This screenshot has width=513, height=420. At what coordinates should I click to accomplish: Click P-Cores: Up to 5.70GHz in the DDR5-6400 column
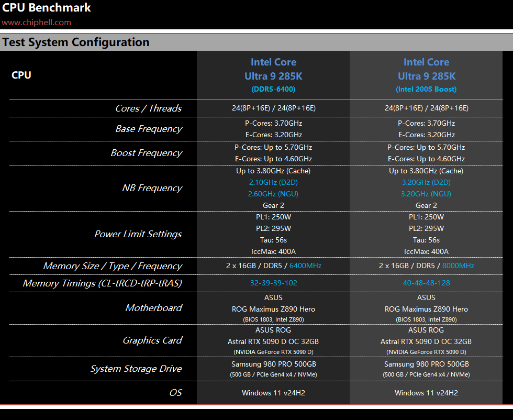tap(273, 147)
